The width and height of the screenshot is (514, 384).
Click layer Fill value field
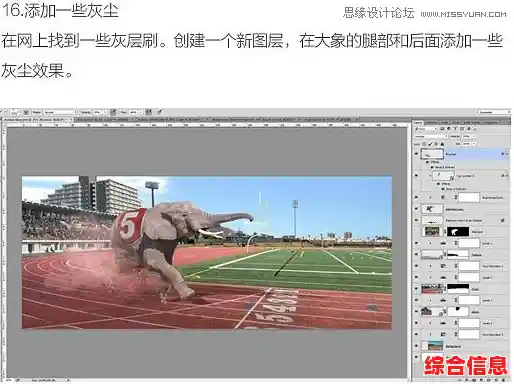[466, 144]
